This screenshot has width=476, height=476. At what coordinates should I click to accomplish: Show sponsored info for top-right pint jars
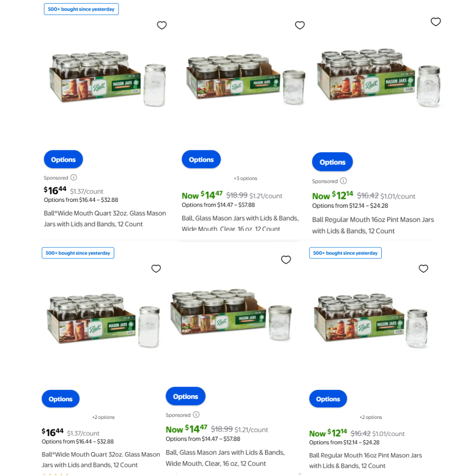click(x=343, y=181)
